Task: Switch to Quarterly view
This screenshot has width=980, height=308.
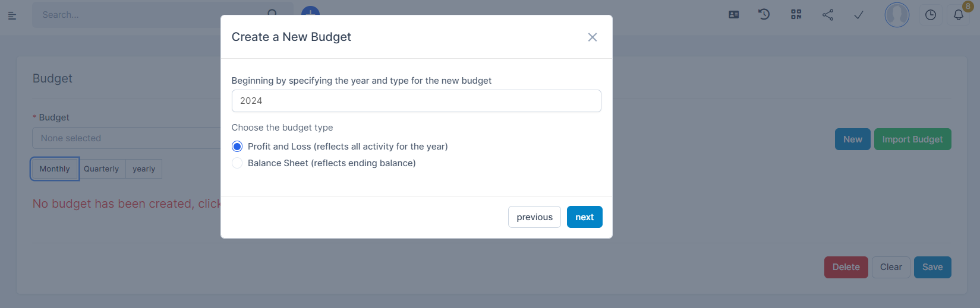Action: point(102,169)
